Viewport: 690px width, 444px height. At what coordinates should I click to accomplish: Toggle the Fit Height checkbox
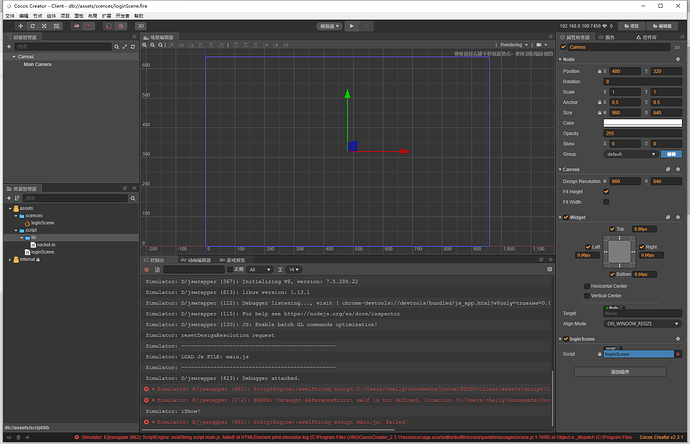coord(606,191)
